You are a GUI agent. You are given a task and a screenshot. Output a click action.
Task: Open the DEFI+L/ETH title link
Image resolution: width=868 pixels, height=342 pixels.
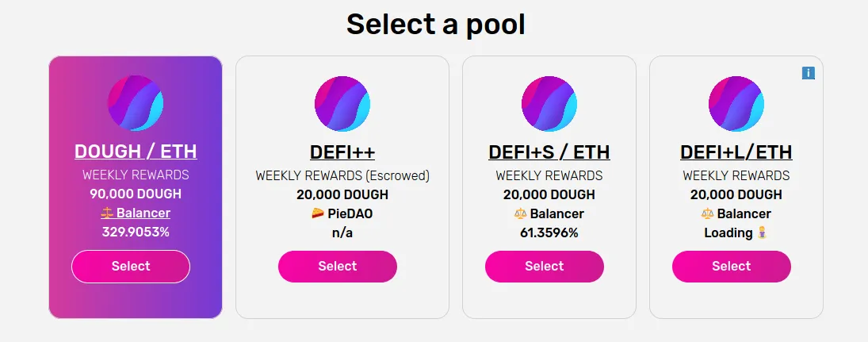point(736,152)
